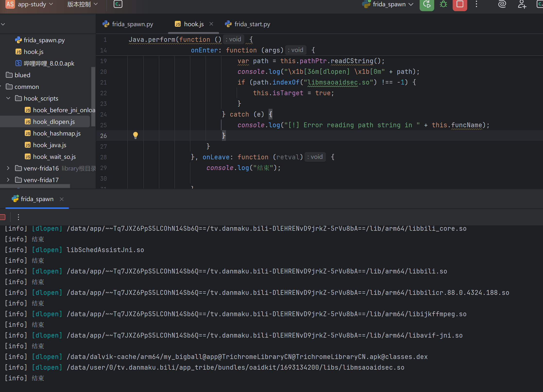
Task: Click the add user collaboration icon
Action: point(522,4)
